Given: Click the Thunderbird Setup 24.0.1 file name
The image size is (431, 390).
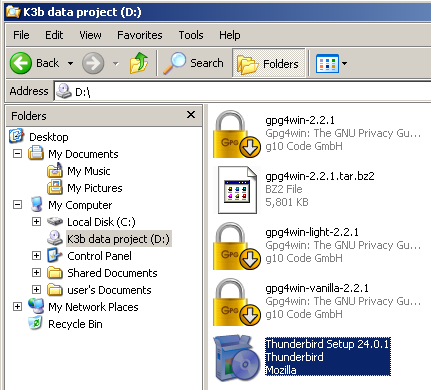Looking at the screenshot, I should tap(327, 344).
